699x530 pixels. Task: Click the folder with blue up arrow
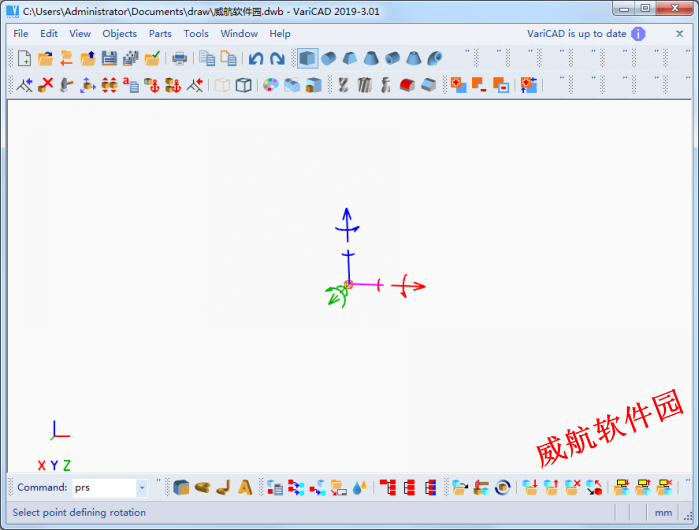pyautogui.click(x=88, y=58)
